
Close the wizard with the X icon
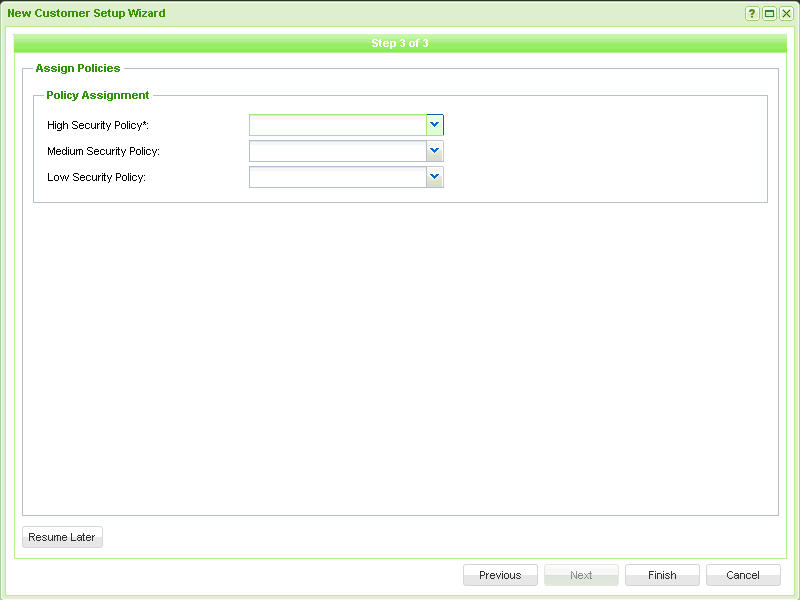pos(786,14)
